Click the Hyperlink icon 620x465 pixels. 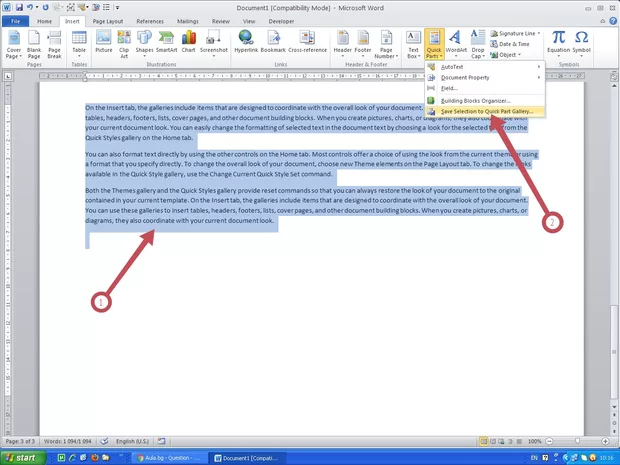(246, 42)
